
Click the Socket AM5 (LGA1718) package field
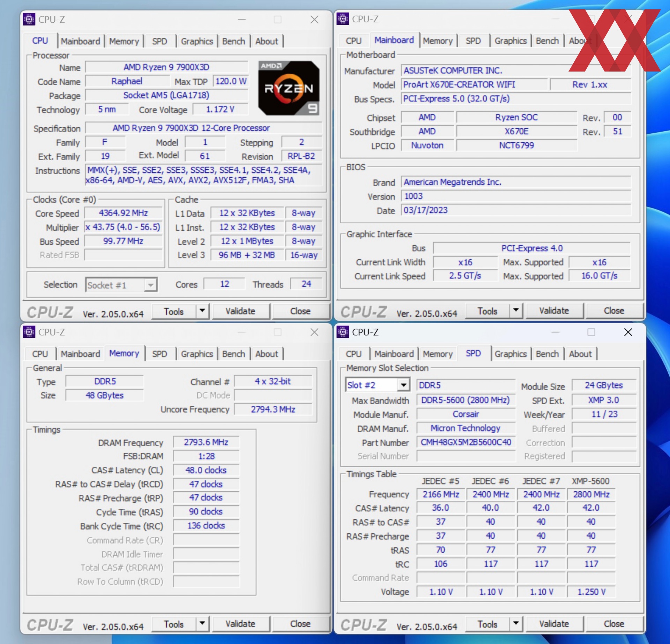coord(166,95)
